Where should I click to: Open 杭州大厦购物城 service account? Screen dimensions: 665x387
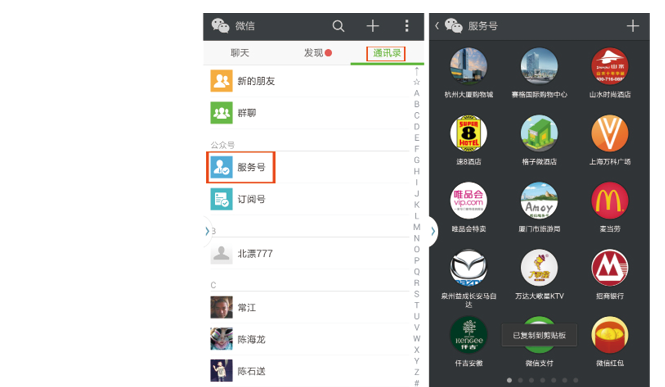click(x=469, y=72)
